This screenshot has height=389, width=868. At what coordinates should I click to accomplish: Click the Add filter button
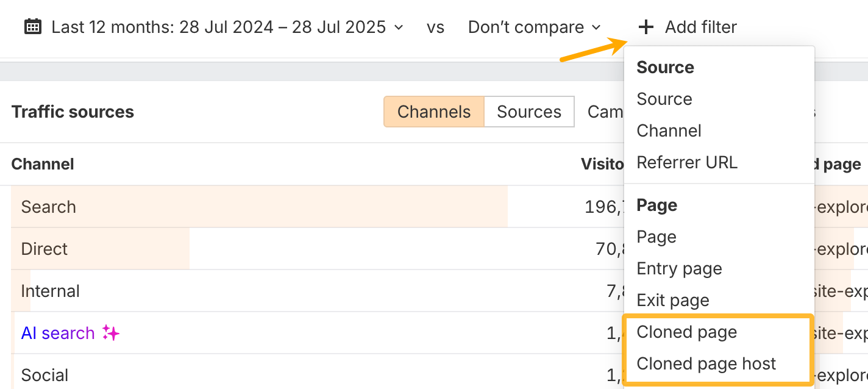[700, 27]
